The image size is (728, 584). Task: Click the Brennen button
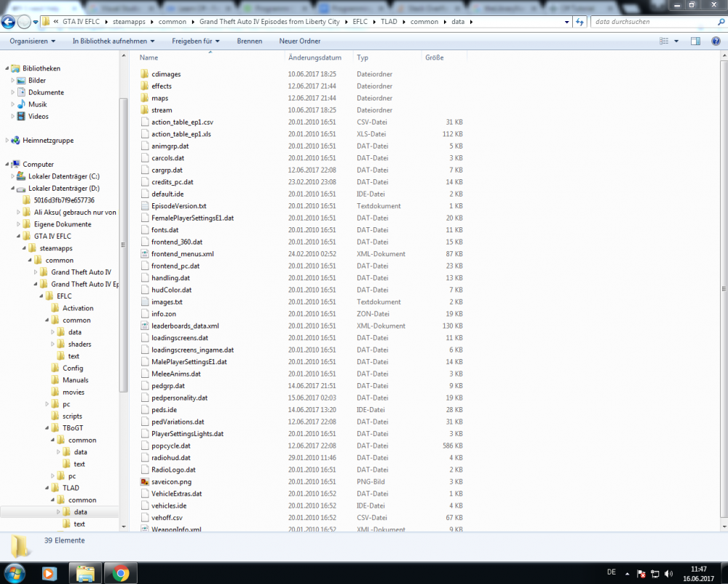coord(250,41)
